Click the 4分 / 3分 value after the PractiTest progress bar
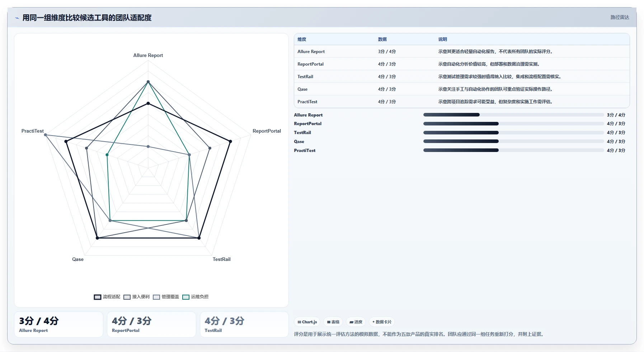The image size is (644, 352). (x=616, y=151)
